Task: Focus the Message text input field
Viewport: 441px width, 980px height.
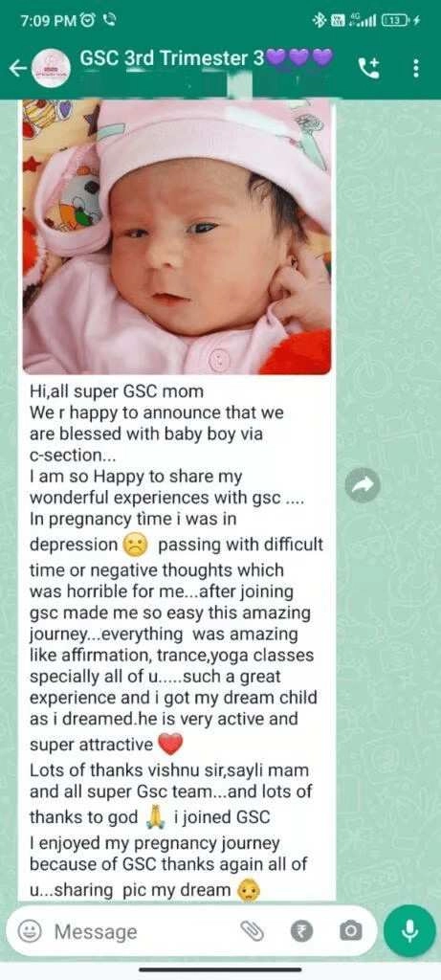Action: [x=143, y=932]
